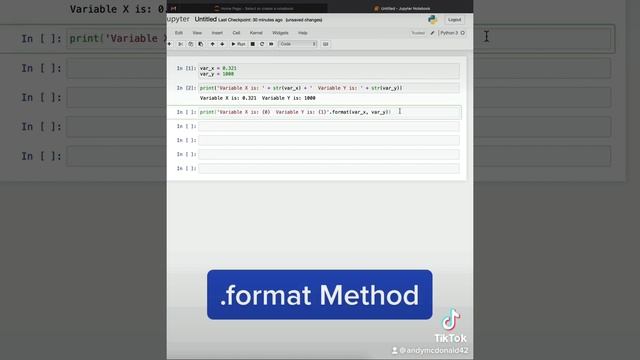Click the Trusted notebook indicator
640x360 pixels.
coord(418,33)
